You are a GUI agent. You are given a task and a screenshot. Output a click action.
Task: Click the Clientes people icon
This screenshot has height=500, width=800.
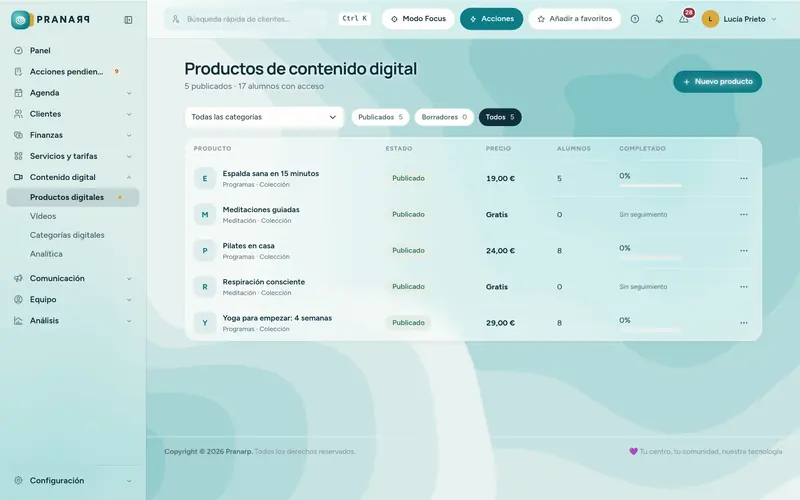[x=18, y=114]
